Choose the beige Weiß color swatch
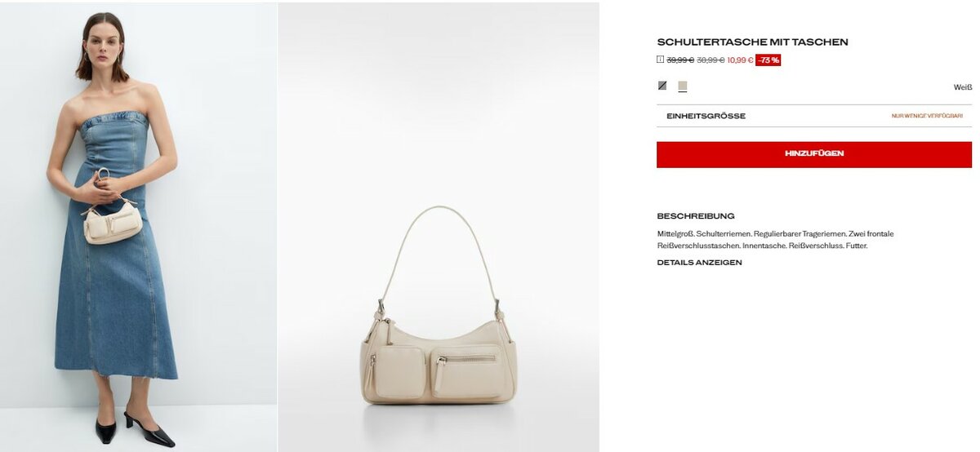 [683, 86]
